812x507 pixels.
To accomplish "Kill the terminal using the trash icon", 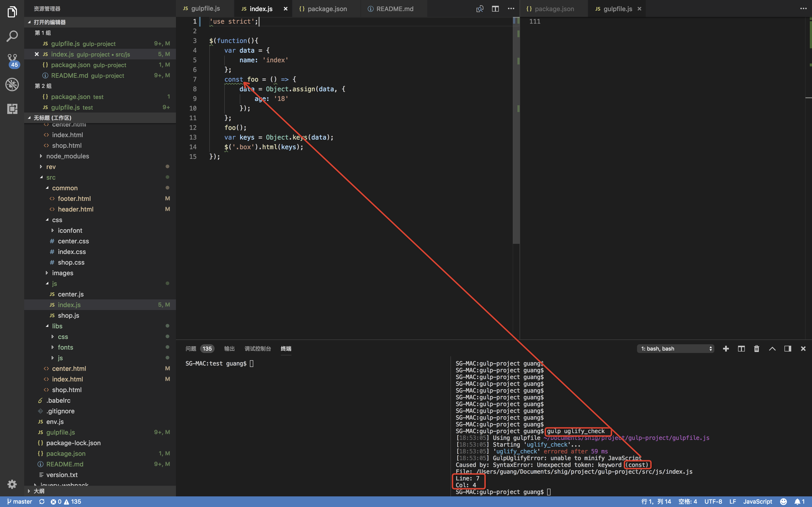I will pyautogui.click(x=756, y=349).
